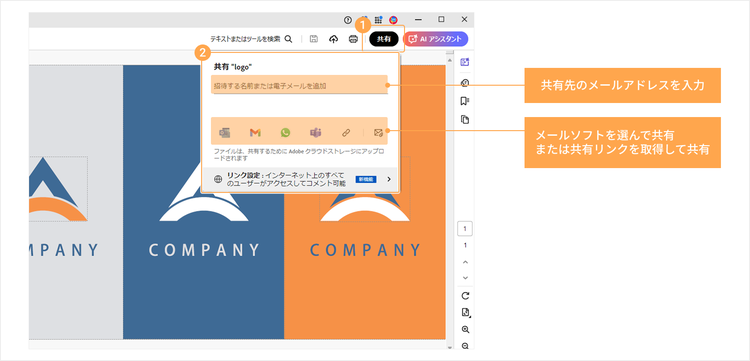Open the pages panel icon
Viewport: 750px width, 361px height.
coord(465,120)
